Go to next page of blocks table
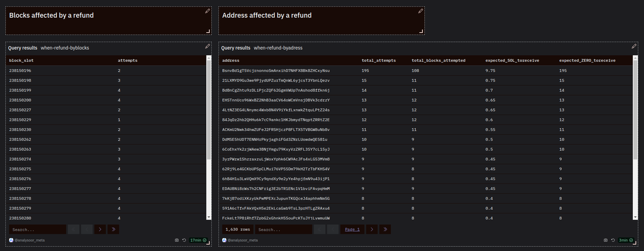Image resolution: width=644 pixels, height=251 pixels. click(100, 230)
